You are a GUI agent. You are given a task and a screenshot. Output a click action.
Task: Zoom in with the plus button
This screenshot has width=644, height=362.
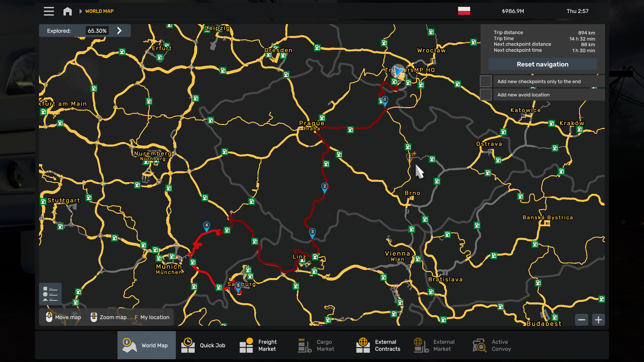(x=598, y=320)
